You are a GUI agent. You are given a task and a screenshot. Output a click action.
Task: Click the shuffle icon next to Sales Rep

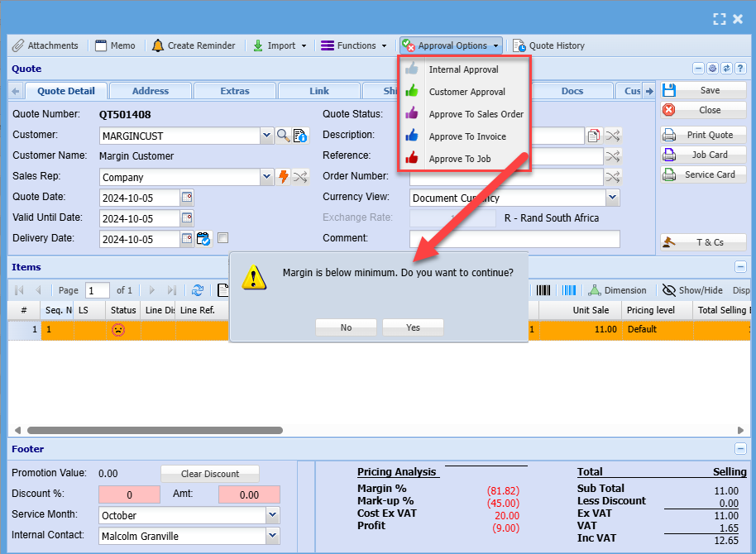(300, 177)
